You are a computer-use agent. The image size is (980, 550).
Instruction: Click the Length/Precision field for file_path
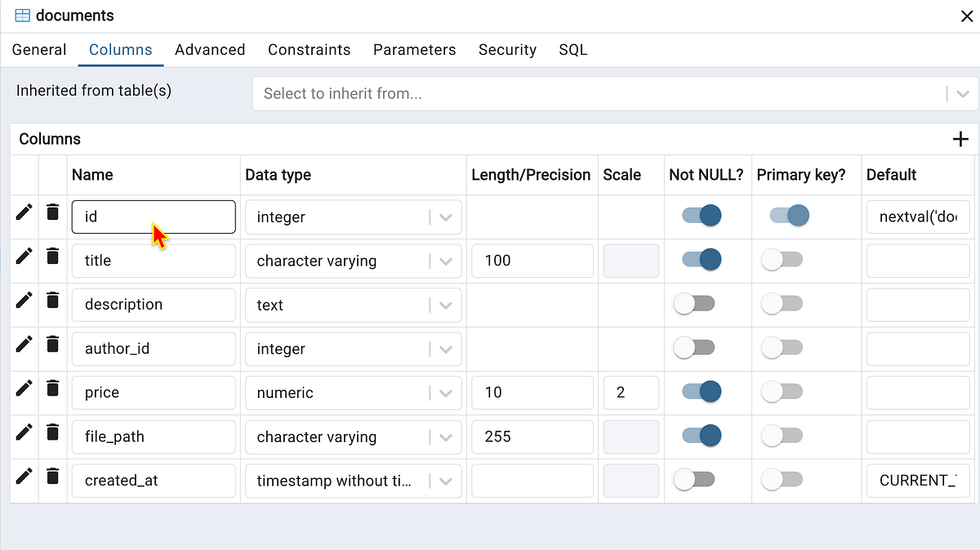point(532,437)
